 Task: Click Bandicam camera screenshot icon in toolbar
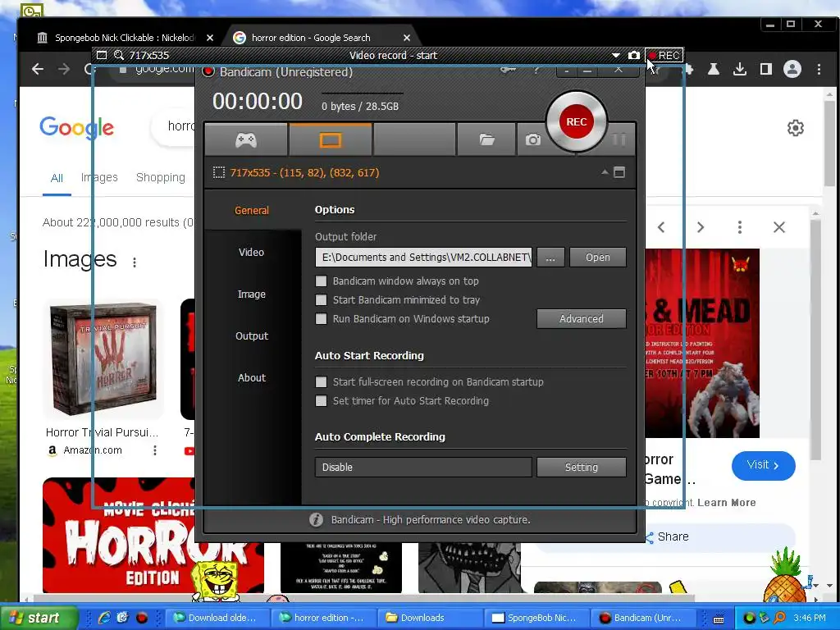click(x=532, y=140)
